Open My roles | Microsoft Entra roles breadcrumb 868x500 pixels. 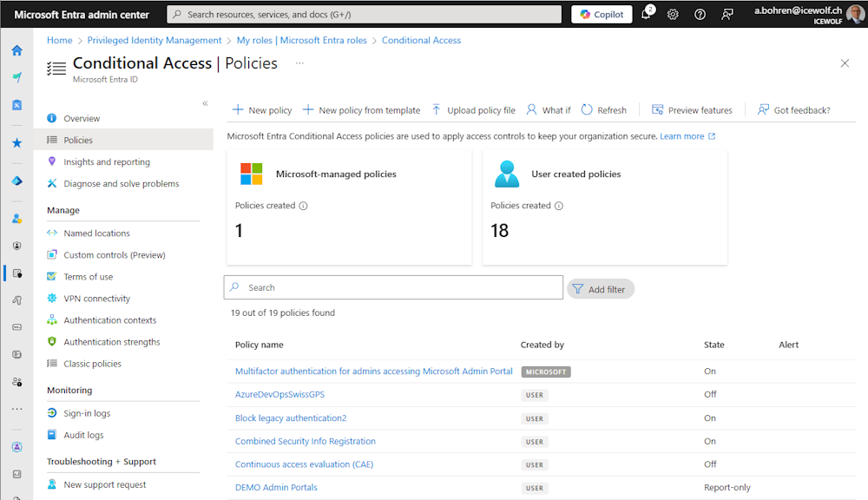302,40
